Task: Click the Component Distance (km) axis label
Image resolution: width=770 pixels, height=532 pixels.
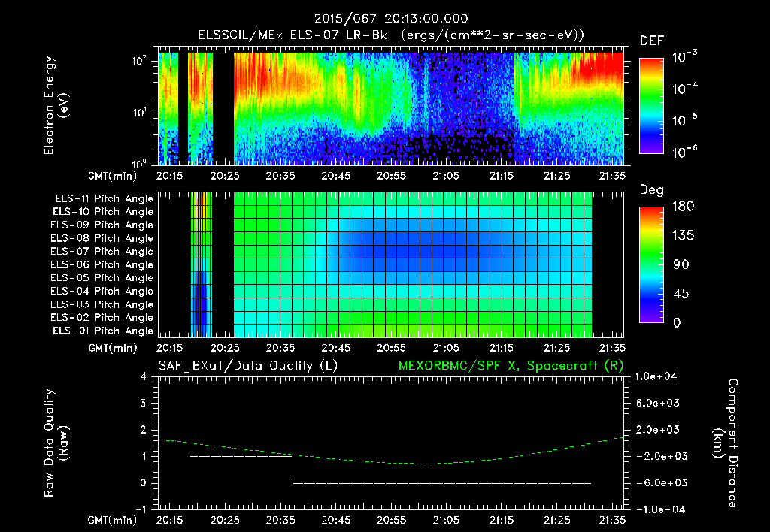Action: (726, 443)
